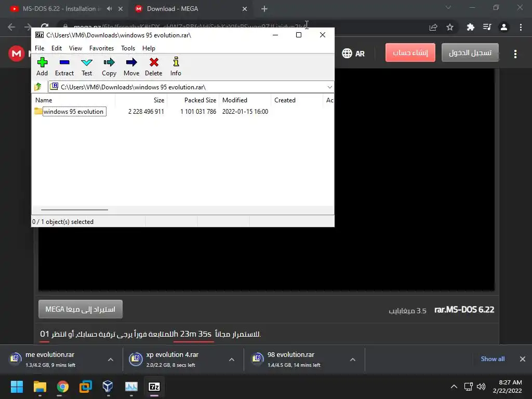Open a new Chrome tab

264,9
